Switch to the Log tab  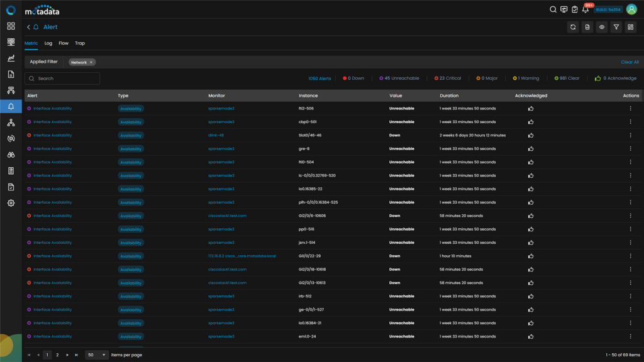tap(48, 43)
